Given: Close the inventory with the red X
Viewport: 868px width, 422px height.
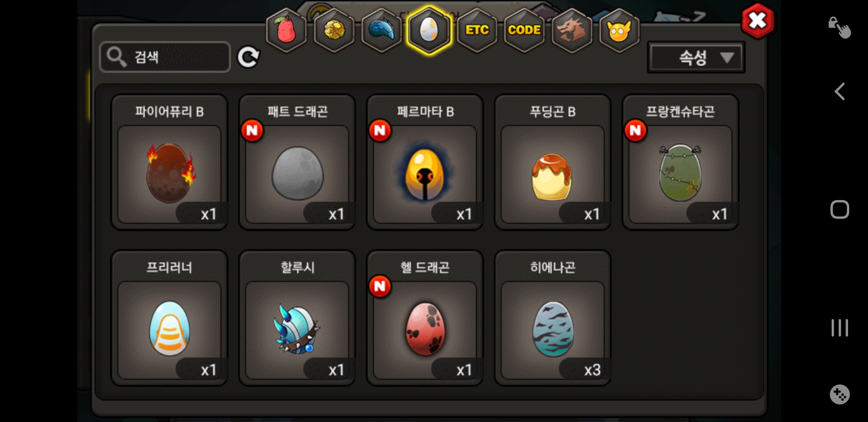Looking at the screenshot, I should [x=757, y=21].
